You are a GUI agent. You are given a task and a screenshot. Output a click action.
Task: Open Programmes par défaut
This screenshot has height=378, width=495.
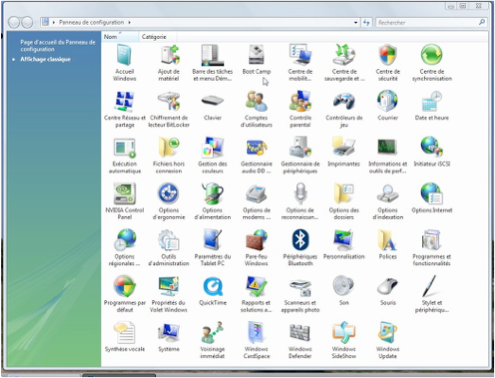point(124,293)
